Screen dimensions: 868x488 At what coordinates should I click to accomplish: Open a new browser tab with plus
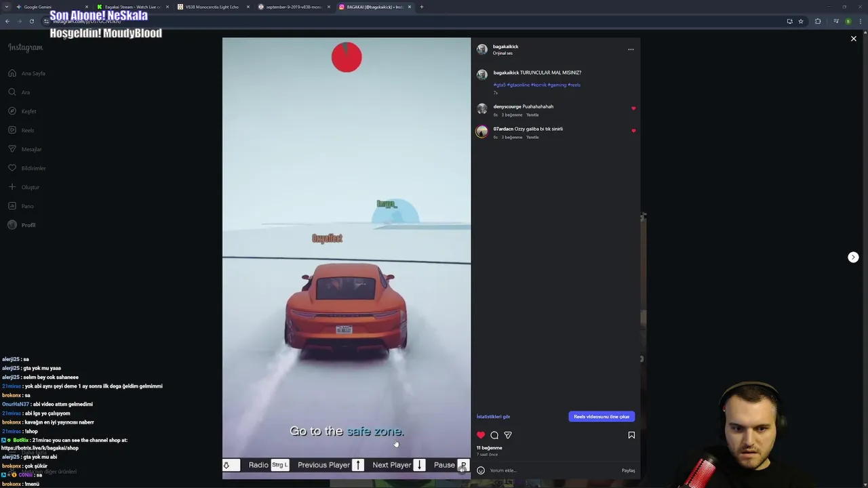click(422, 7)
